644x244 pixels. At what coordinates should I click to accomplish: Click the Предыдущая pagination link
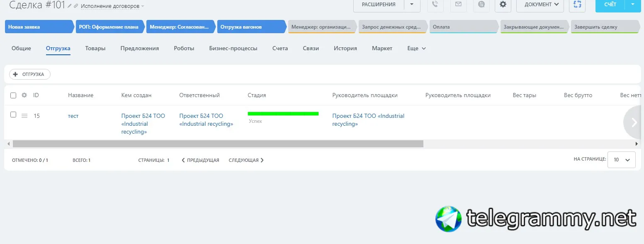(x=200, y=160)
